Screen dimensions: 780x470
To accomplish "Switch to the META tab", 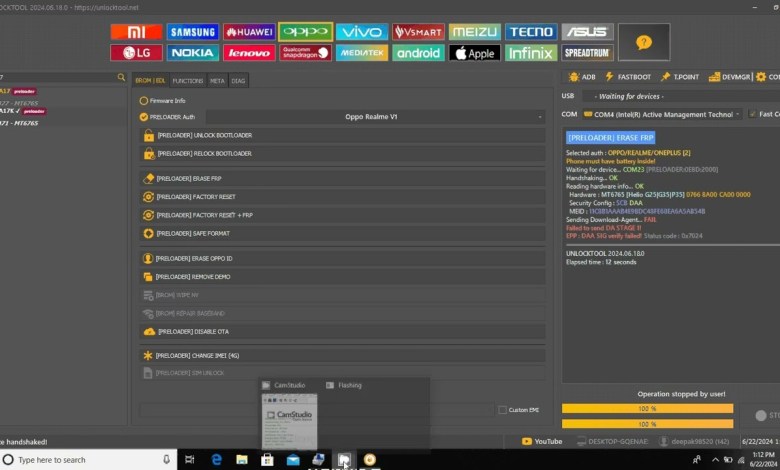I will [217, 81].
